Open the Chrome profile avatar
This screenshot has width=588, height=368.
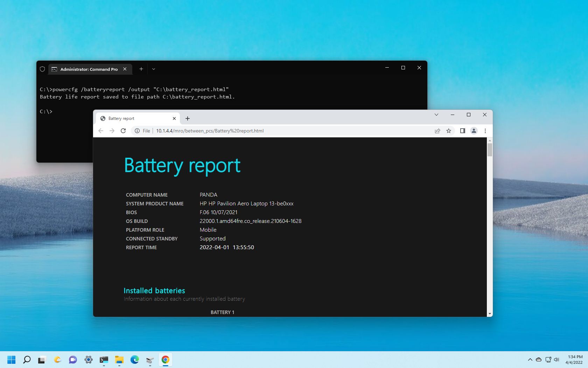(474, 131)
